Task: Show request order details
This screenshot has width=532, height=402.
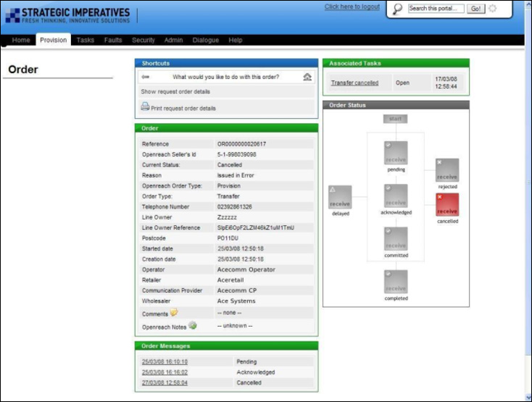Action: coord(175,92)
